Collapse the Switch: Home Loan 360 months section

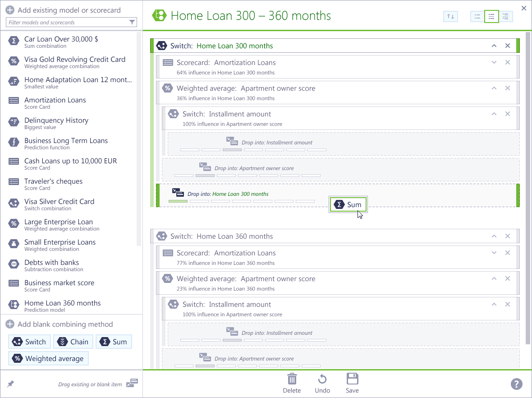point(494,236)
